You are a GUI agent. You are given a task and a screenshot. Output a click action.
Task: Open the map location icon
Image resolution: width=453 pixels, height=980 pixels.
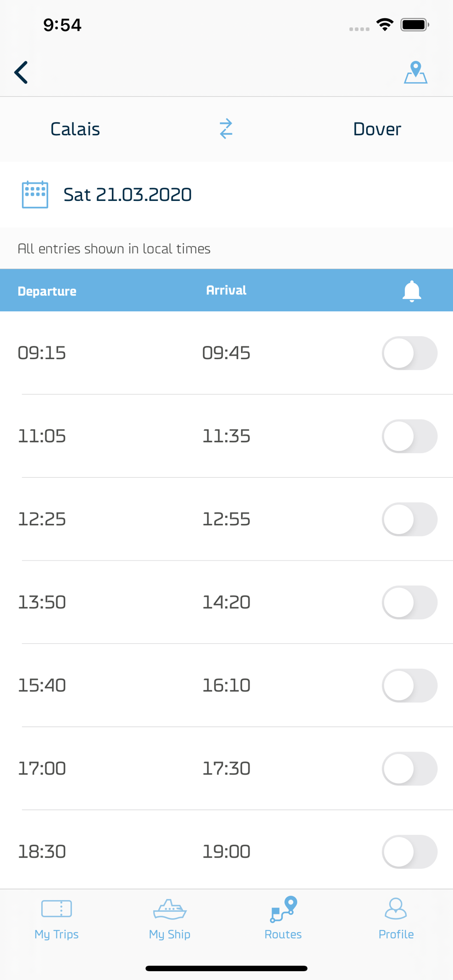[416, 73]
